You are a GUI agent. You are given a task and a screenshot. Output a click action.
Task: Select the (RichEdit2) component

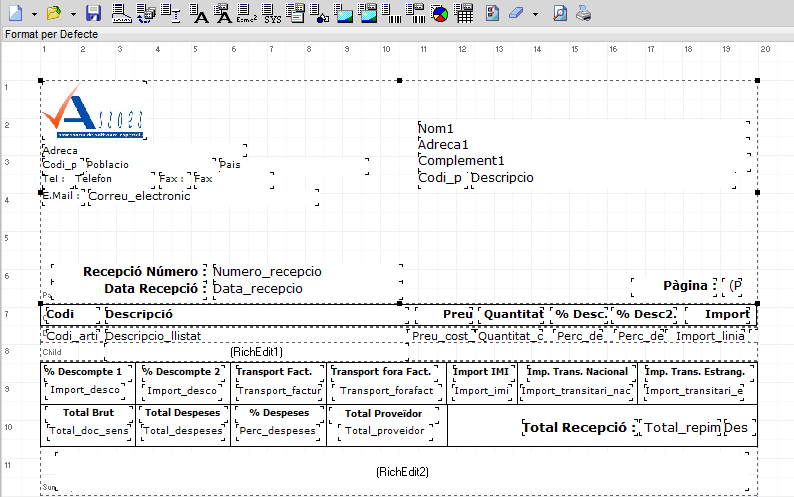tap(402, 472)
